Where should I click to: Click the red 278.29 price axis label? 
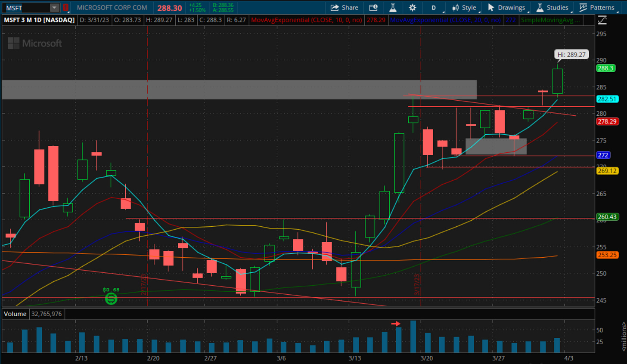pyautogui.click(x=607, y=122)
